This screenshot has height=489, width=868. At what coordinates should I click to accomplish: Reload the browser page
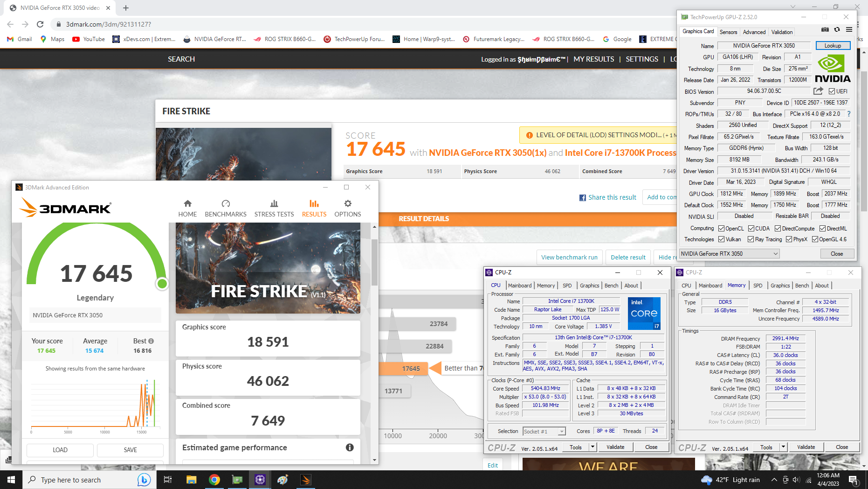point(40,24)
